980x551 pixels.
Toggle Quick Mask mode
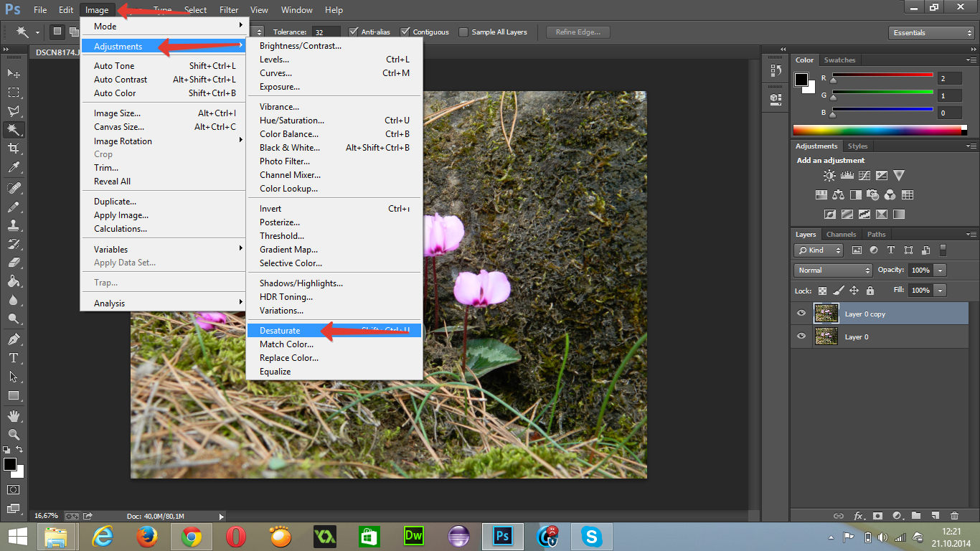coord(14,489)
